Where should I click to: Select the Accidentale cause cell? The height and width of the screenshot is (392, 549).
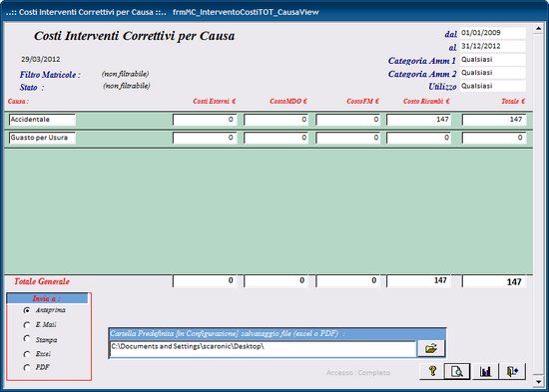tap(42, 120)
